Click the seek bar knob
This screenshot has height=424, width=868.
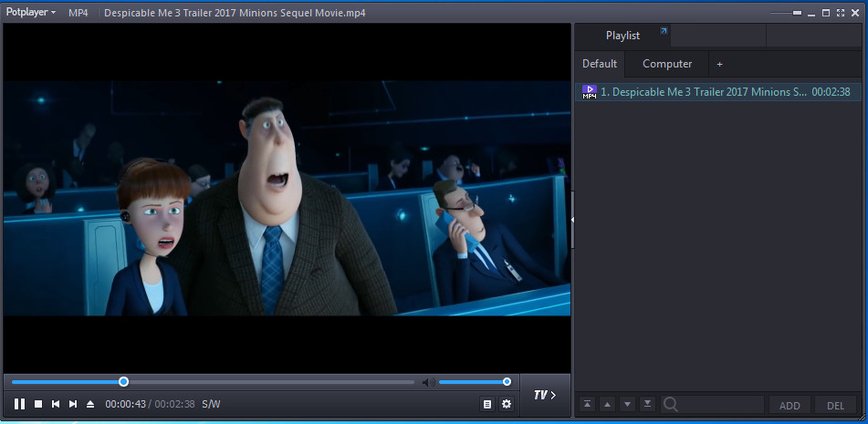(x=124, y=381)
